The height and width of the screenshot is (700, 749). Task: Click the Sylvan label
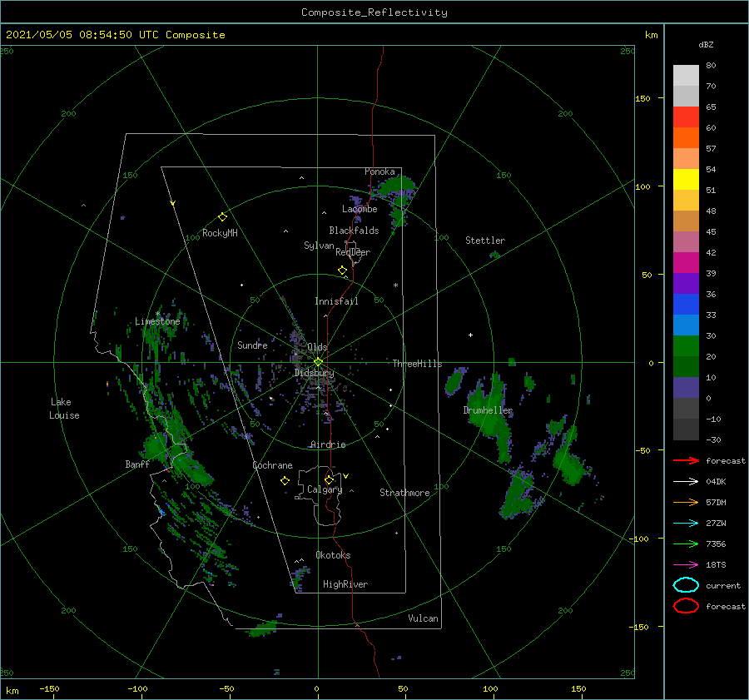[319, 246]
